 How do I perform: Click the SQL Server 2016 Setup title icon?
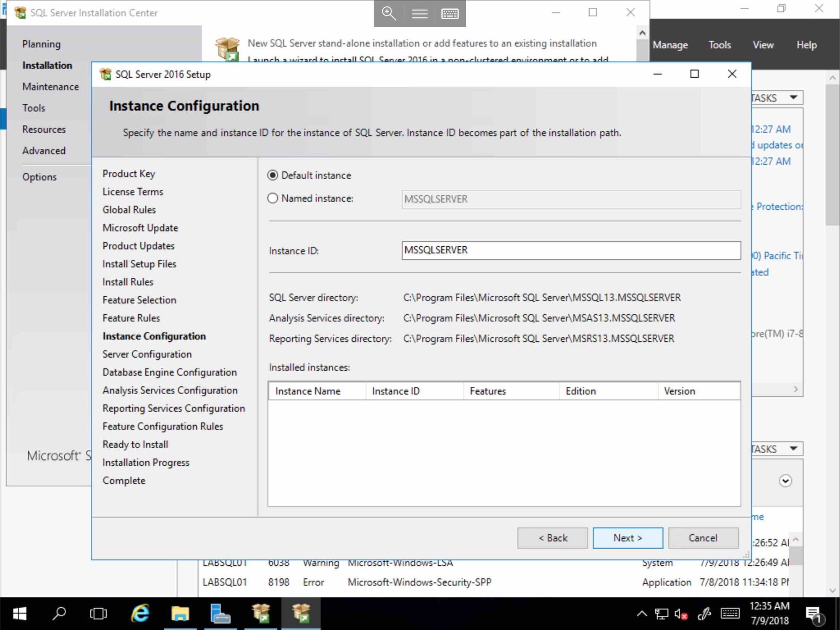tap(105, 74)
